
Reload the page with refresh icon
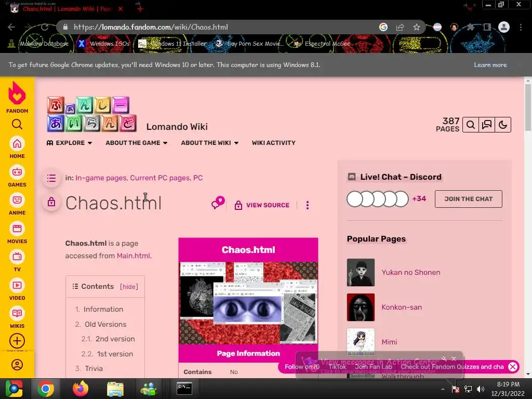click(x=45, y=27)
